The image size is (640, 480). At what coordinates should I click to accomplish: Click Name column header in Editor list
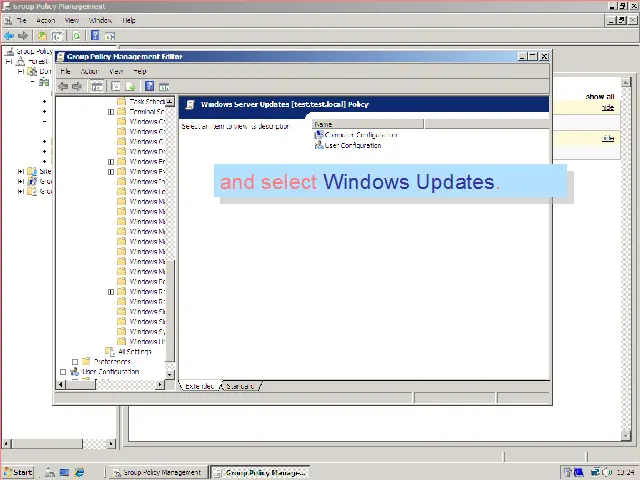pos(368,124)
